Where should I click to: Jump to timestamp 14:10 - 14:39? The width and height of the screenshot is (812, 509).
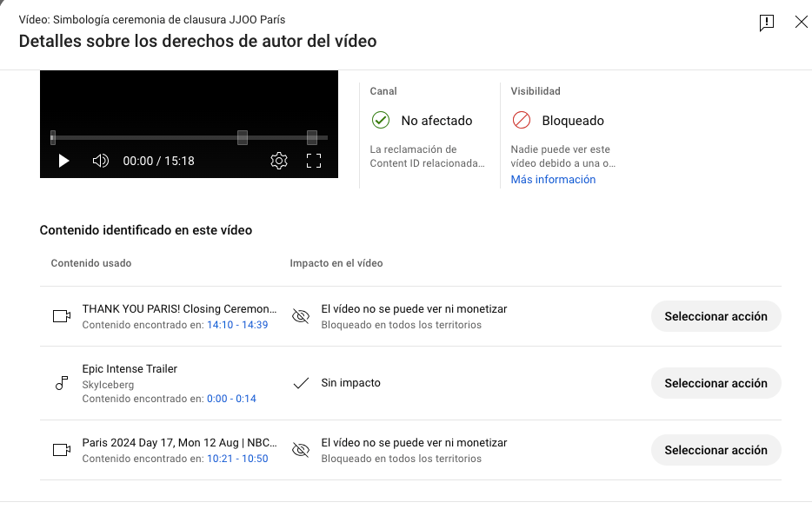click(236, 325)
